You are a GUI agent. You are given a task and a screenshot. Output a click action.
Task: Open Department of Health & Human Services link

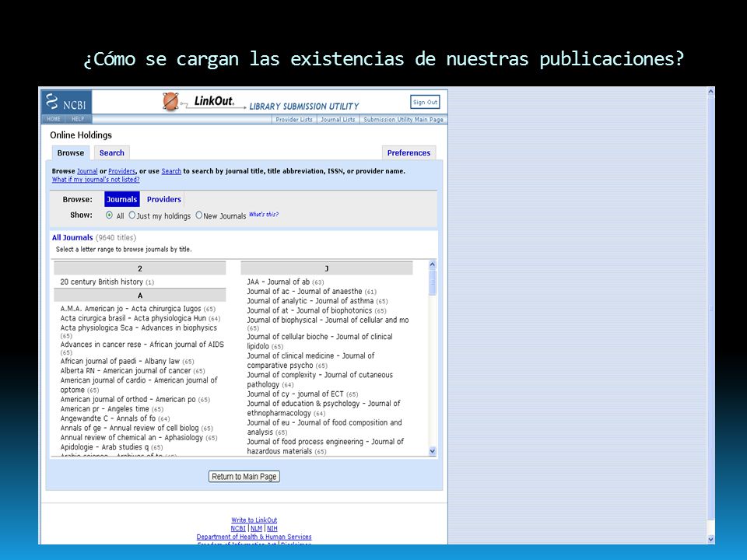(254, 537)
